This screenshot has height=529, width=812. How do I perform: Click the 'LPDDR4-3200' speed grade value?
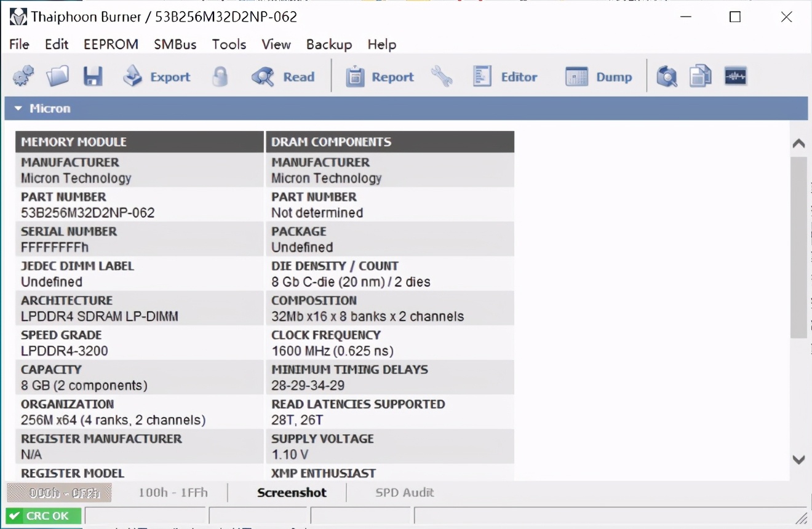[x=65, y=351]
